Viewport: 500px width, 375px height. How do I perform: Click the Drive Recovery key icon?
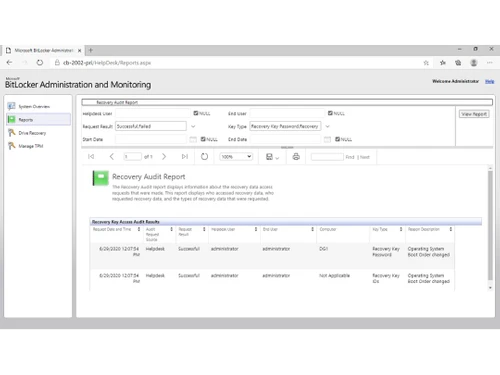11,133
